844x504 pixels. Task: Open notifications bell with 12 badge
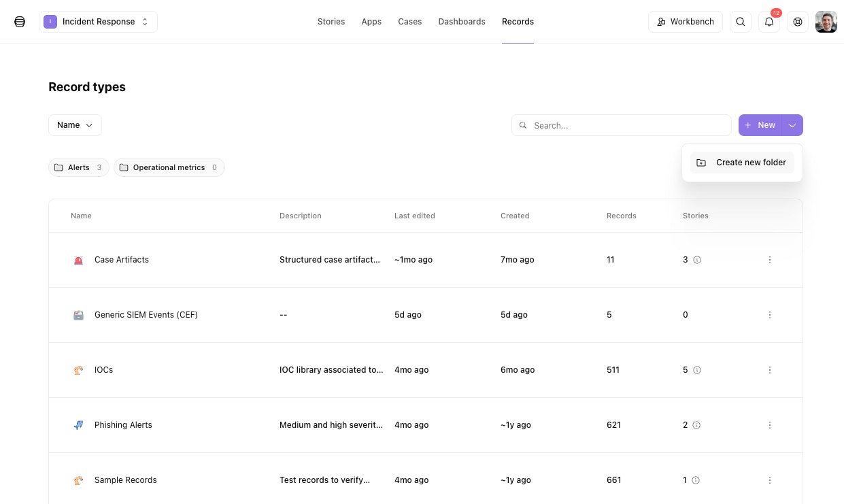(x=769, y=22)
